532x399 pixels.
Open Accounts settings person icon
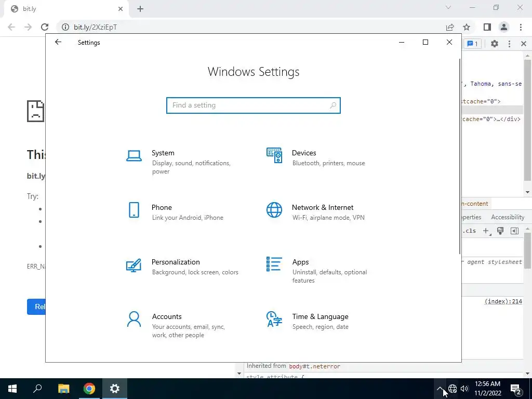point(134,320)
